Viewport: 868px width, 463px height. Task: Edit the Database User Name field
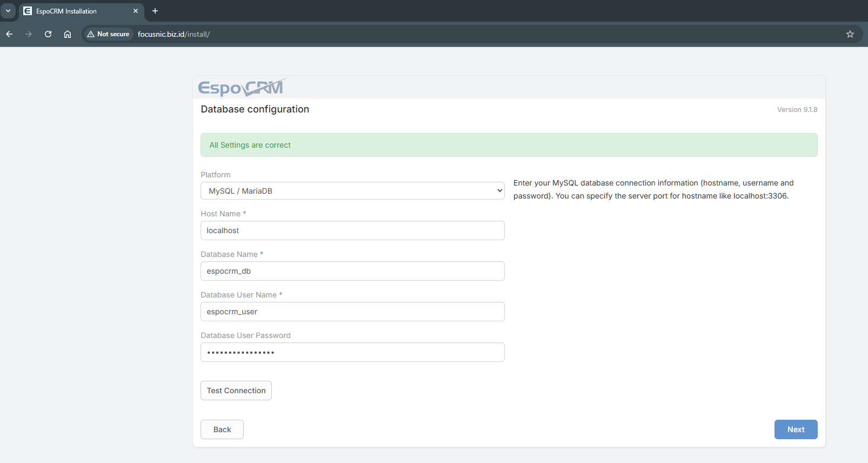pyautogui.click(x=352, y=312)
